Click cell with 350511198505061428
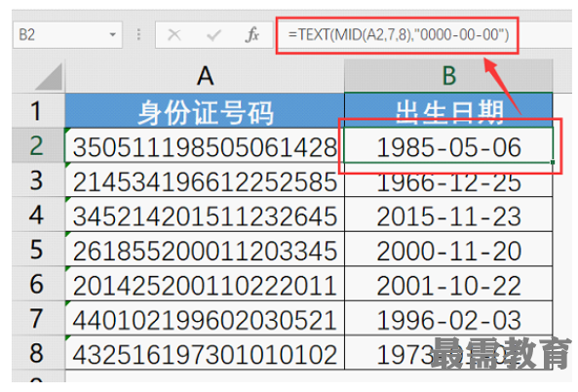578x392 pixels. click(205, 145)
